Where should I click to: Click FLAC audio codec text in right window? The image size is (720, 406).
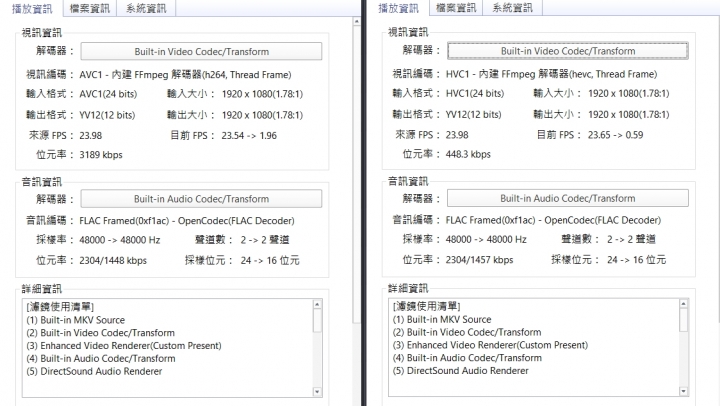click(553, 220)
